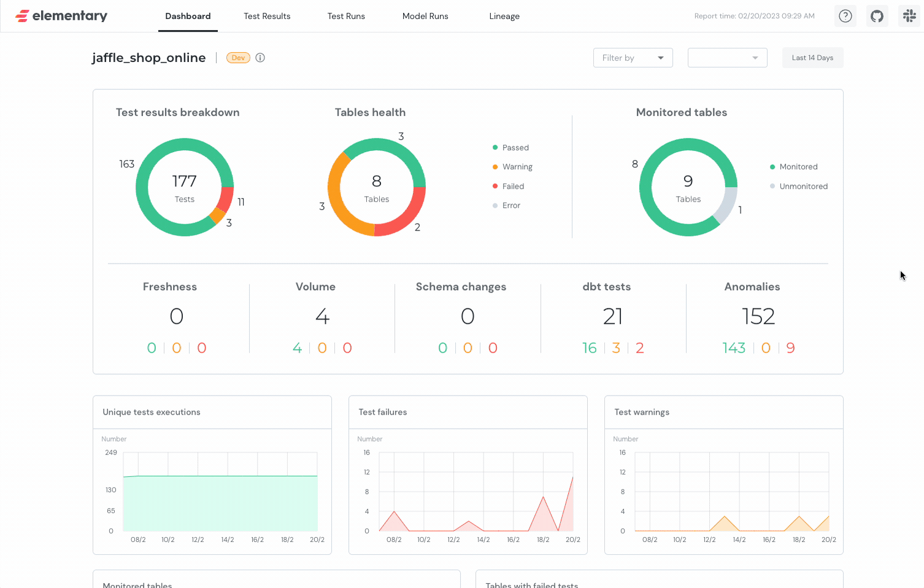Open the Test Runs page
Viewport: 924px width, 588px height.
346,16
